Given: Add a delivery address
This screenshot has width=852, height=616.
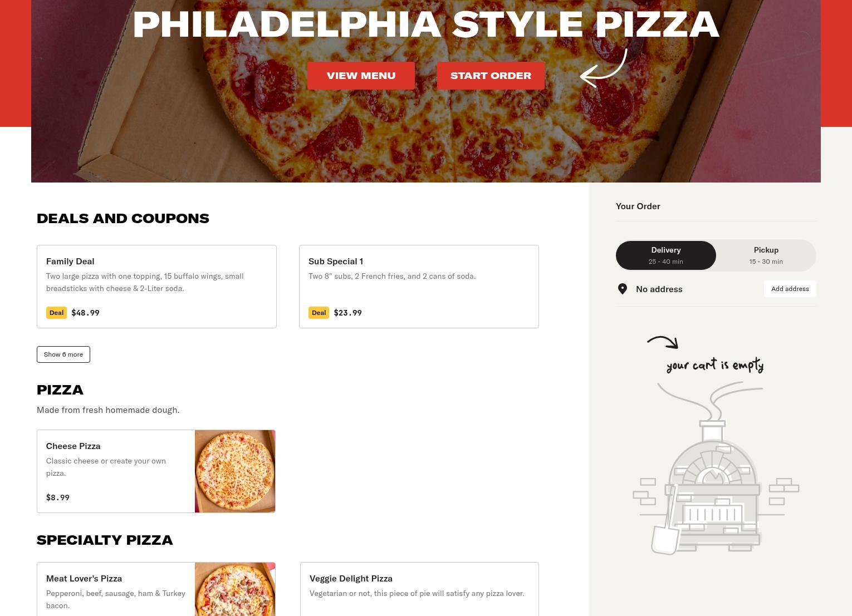Looking at the screenshot, I should (x=790, y=289).
